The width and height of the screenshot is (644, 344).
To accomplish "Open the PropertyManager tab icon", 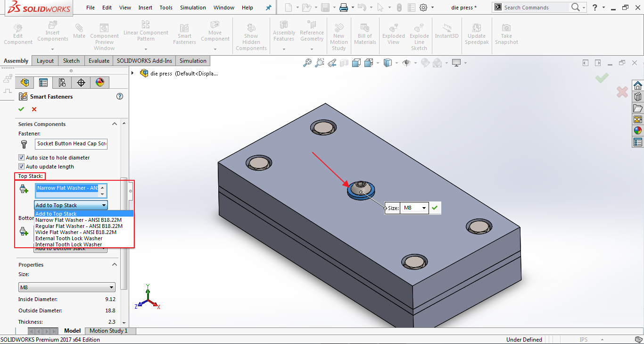I will pos(43,83).
